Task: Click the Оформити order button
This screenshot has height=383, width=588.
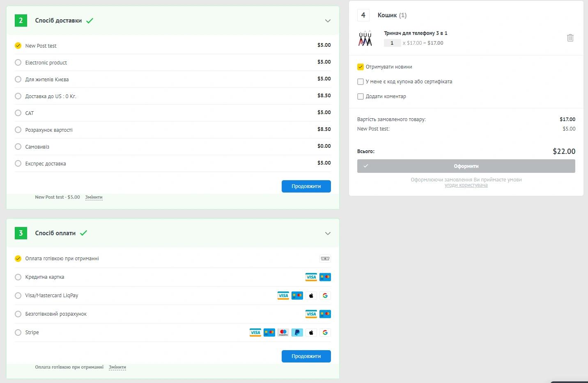Action: point(466,166)
